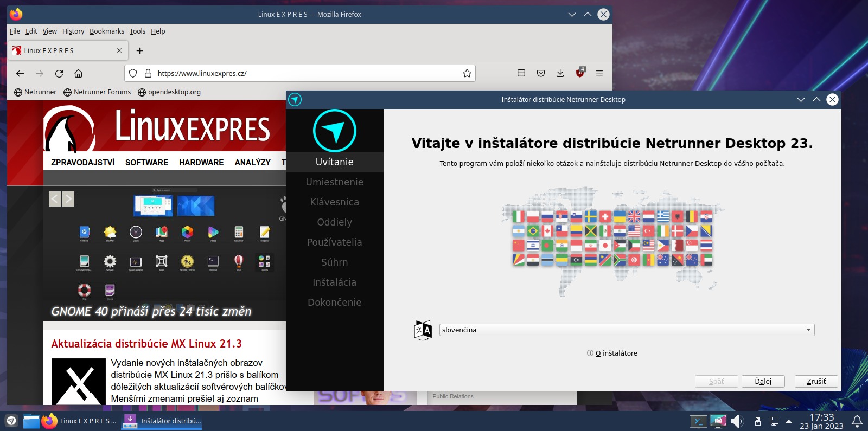The height and width of the screenshot is (431, 868).
Task: Open Firefox home page button
Action: point(78,73)
